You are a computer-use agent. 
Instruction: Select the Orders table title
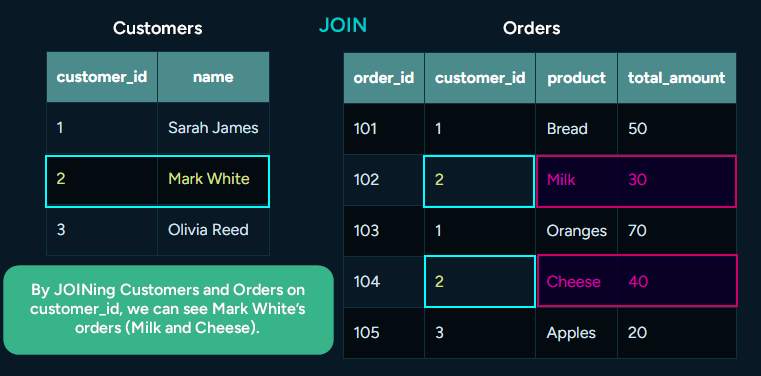pos(531,28)
